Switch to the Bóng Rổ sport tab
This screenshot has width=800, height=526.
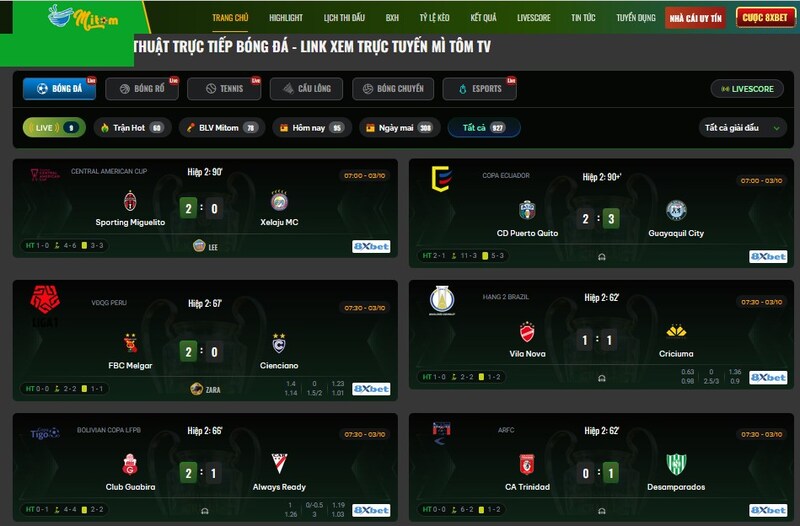[142, 88]
